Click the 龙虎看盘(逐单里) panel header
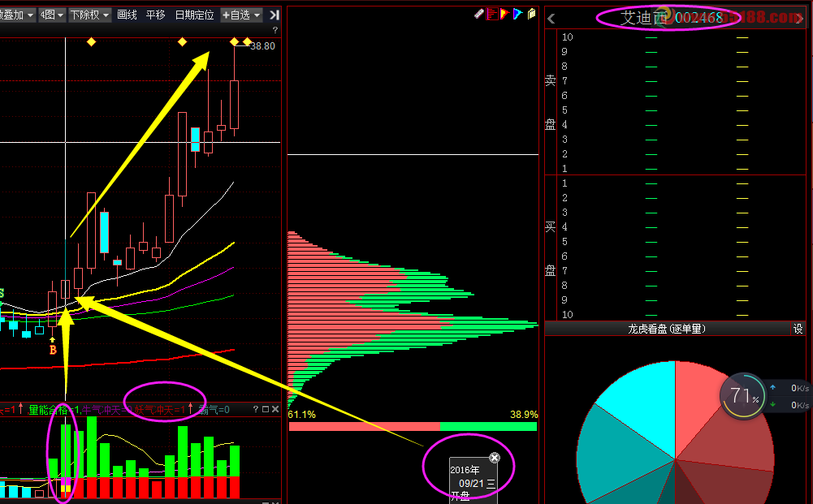 pos(667,329)
